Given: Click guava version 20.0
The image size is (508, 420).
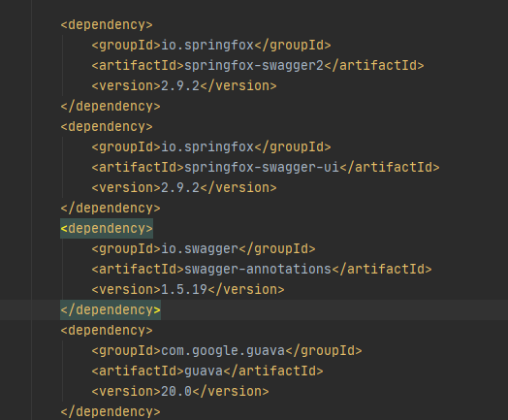Looking at the screenshot, I should pos(176,392).
